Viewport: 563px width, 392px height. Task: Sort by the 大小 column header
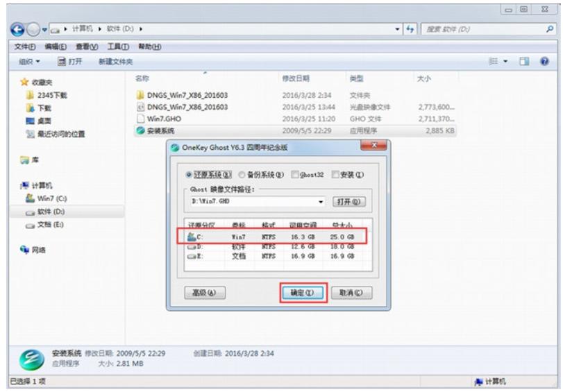click(x=423, y=78)
